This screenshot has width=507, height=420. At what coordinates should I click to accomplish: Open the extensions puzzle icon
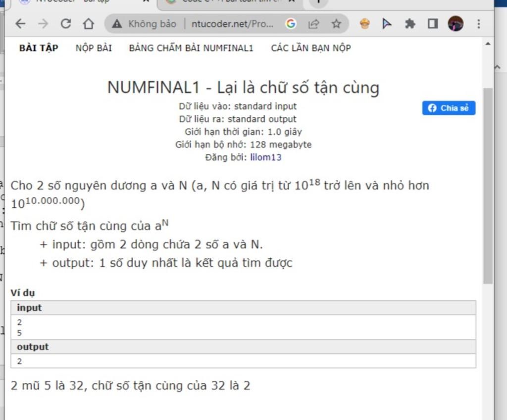coord(410,24)
